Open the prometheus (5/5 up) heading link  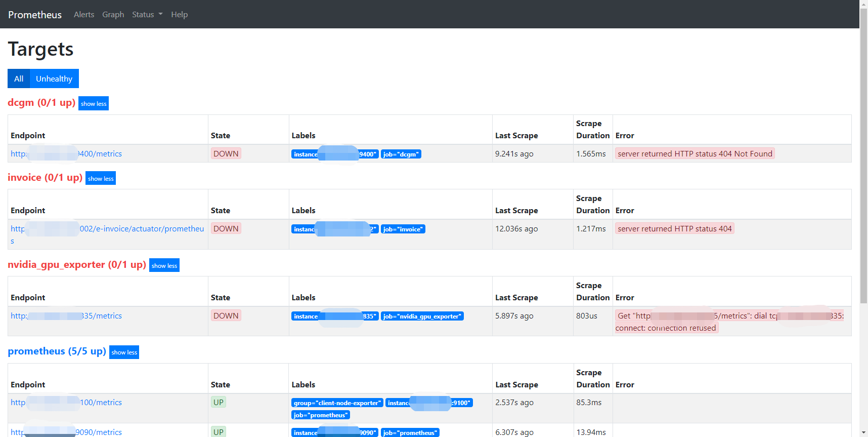tap(57, 351)
